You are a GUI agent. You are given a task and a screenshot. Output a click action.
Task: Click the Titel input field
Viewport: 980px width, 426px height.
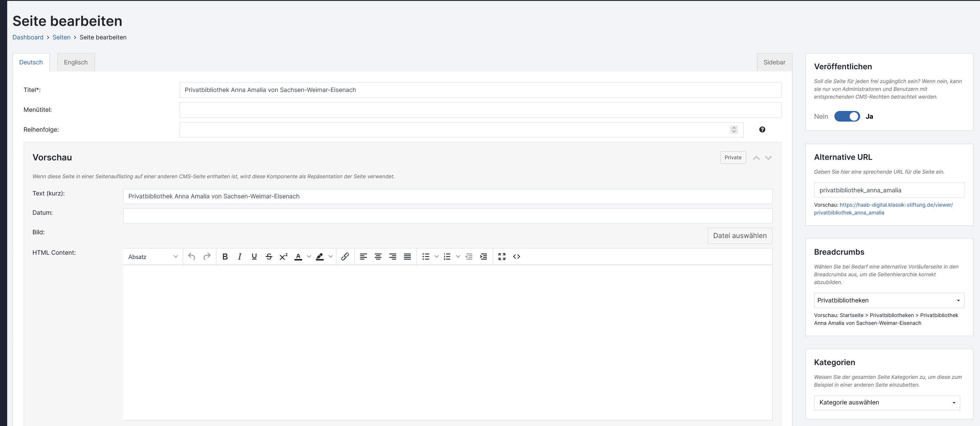click(480, 90)
